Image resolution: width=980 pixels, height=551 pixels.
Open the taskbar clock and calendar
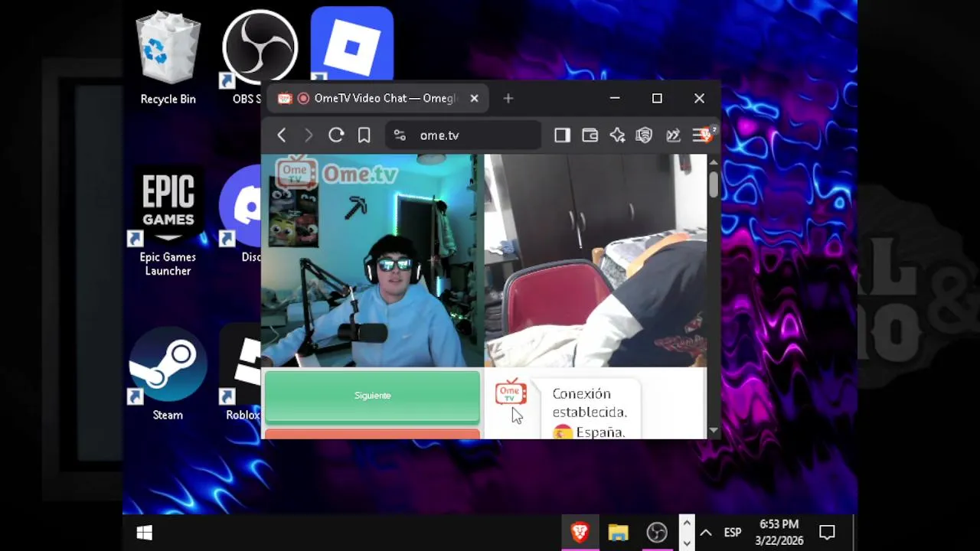[x=779, y=533]
